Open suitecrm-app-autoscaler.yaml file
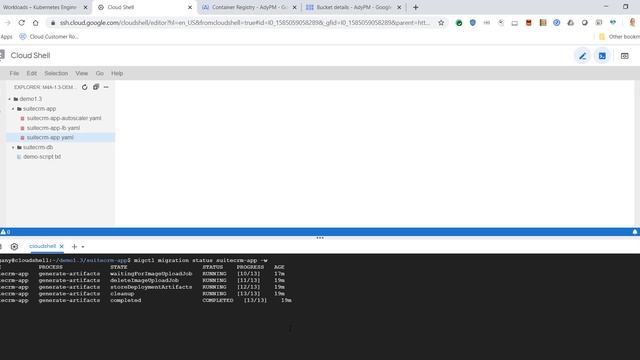Viewport: 640px width, 360px height. click(x=64, y=118)
